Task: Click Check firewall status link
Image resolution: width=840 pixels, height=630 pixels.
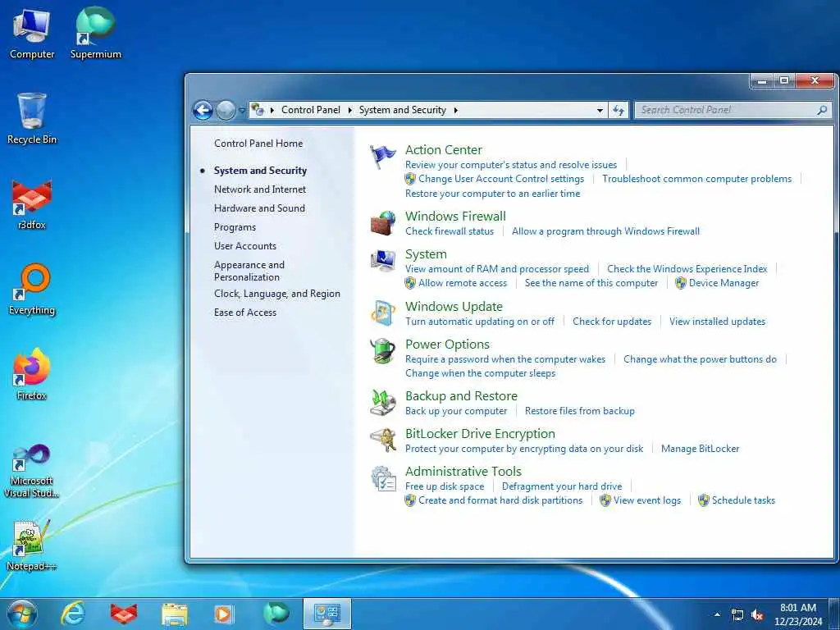Action: [x=450, y=231]
